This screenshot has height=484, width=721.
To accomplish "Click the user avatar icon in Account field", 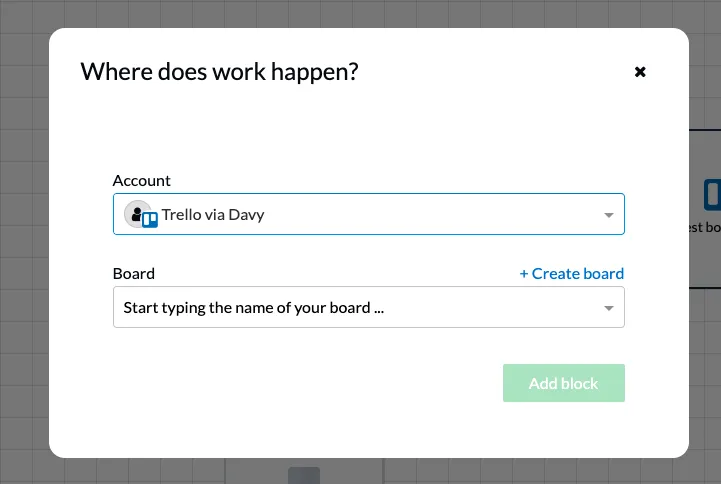I will coord(137,213).
